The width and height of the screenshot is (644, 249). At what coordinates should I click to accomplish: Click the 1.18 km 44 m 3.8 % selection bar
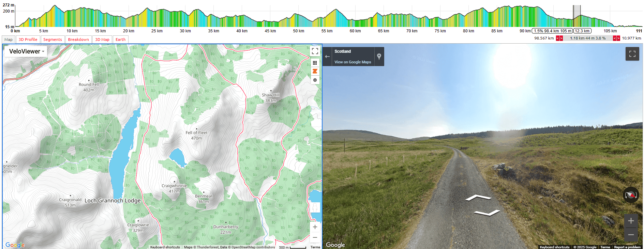tap(588, 38)
